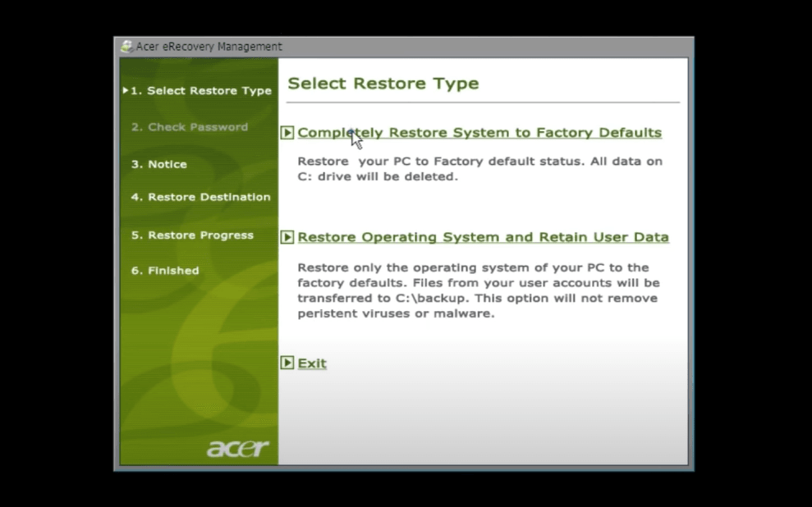Choose Restore Operating System and Retain User Data
812x507 pixels.
pyautogui.click(x=483, y=237)
